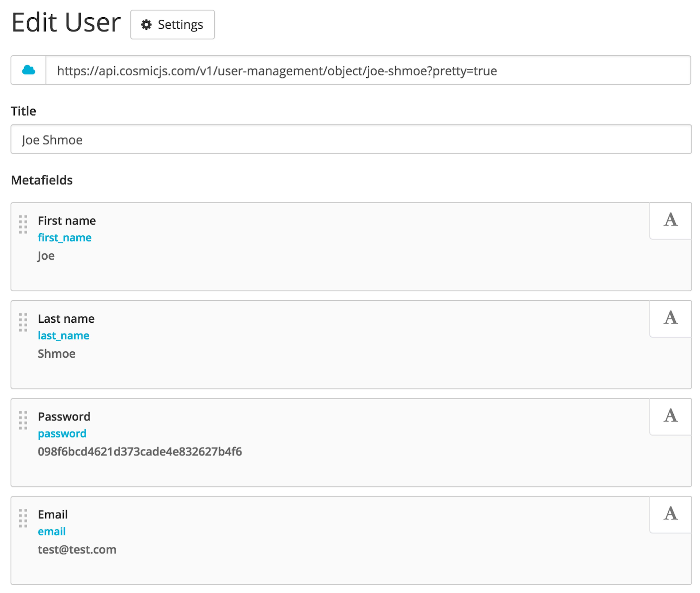700x593 pixels.
Task: Click the Password drag handle
Action: click(x=23, y=420)
